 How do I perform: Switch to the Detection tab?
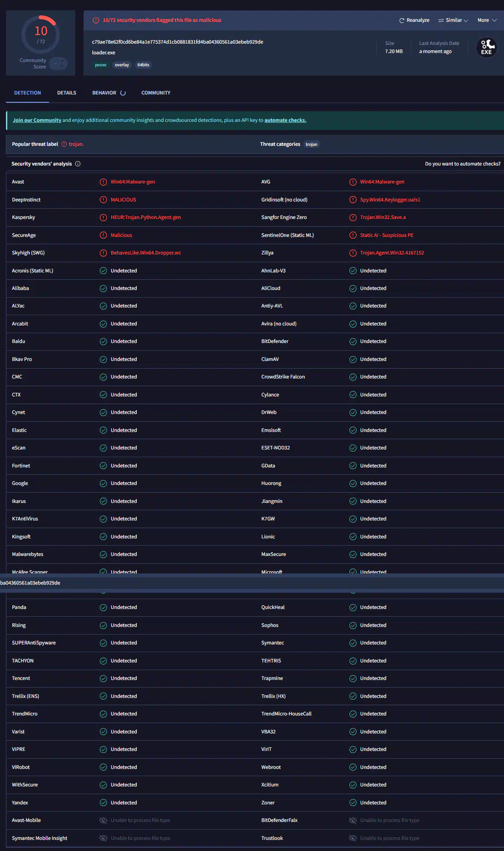[x=27, y=93]
